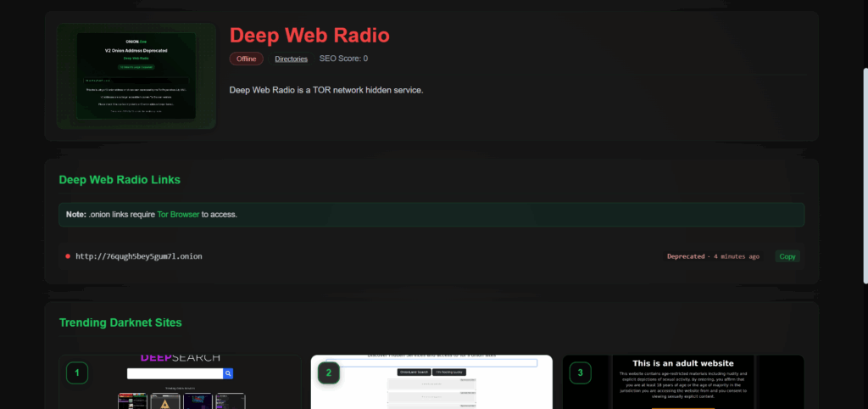Click the red status dot beside onion URL

pyautogui.click(x=68, y=256)
